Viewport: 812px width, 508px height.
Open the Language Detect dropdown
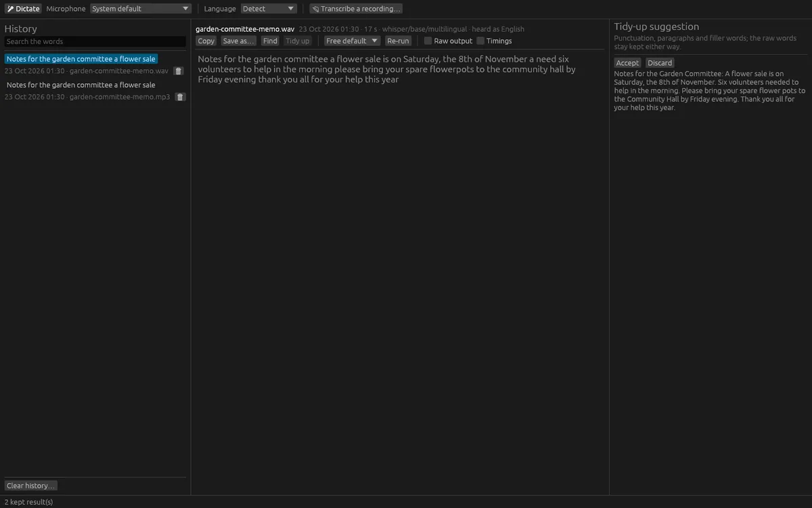(x=269, y=9)
